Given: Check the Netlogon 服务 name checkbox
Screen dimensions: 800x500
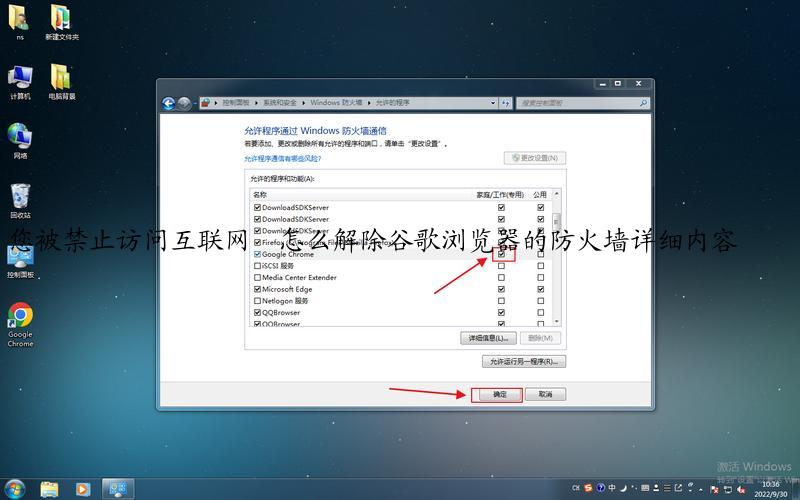Looking at the screenshot, I should tap(257, 301).
